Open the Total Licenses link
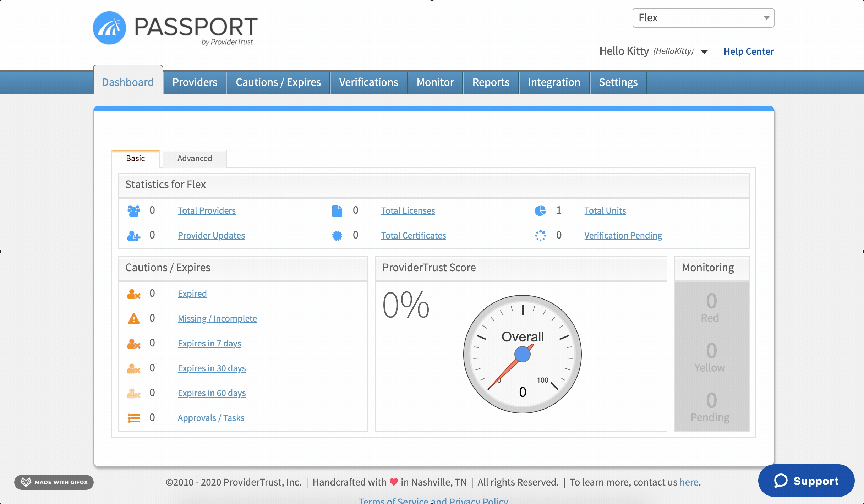The width and height of the screenshot is (864, 504). 408,210
